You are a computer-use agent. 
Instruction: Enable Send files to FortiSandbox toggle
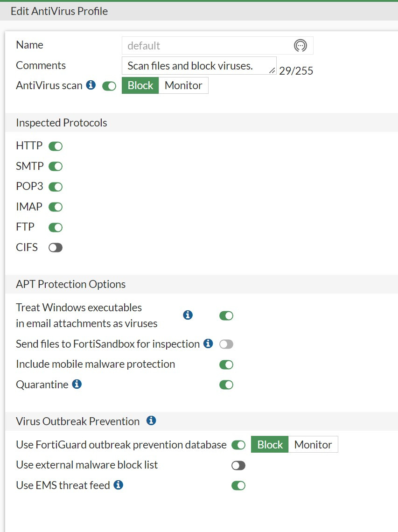tap(226, 344)
